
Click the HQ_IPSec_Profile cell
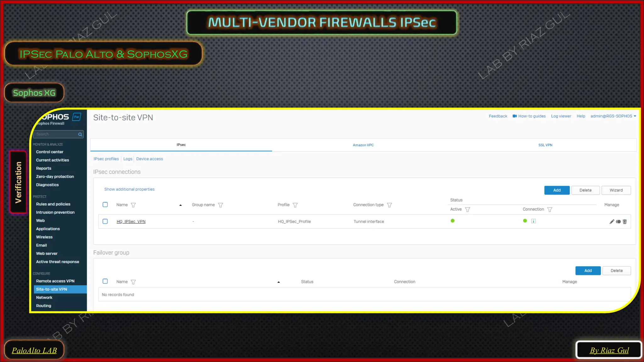[294, 222]
